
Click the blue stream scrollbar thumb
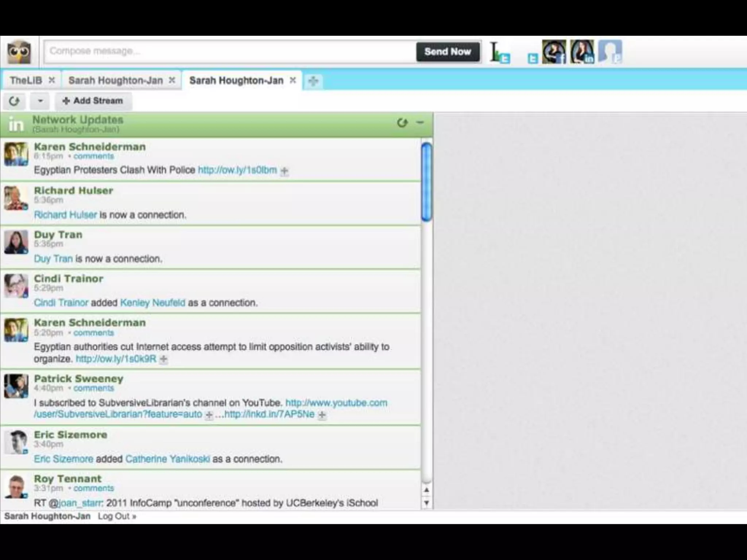[x=426, y=181]
